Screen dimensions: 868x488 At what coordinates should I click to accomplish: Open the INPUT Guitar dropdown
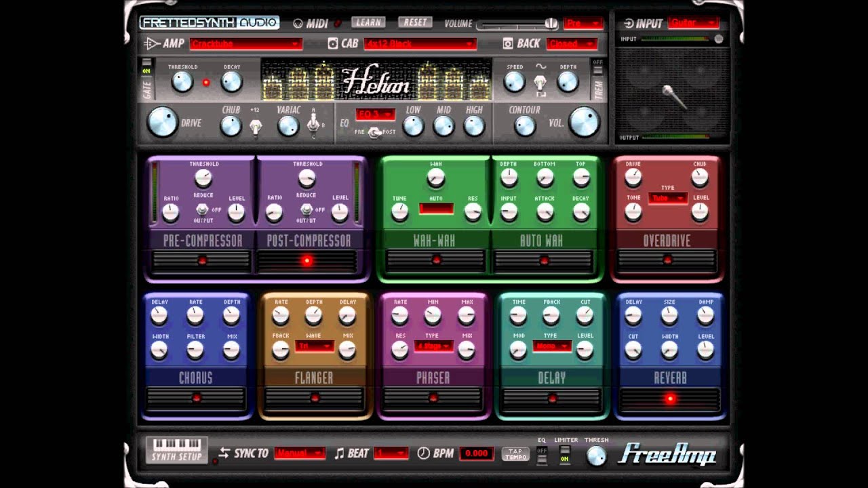coord(693,23)
